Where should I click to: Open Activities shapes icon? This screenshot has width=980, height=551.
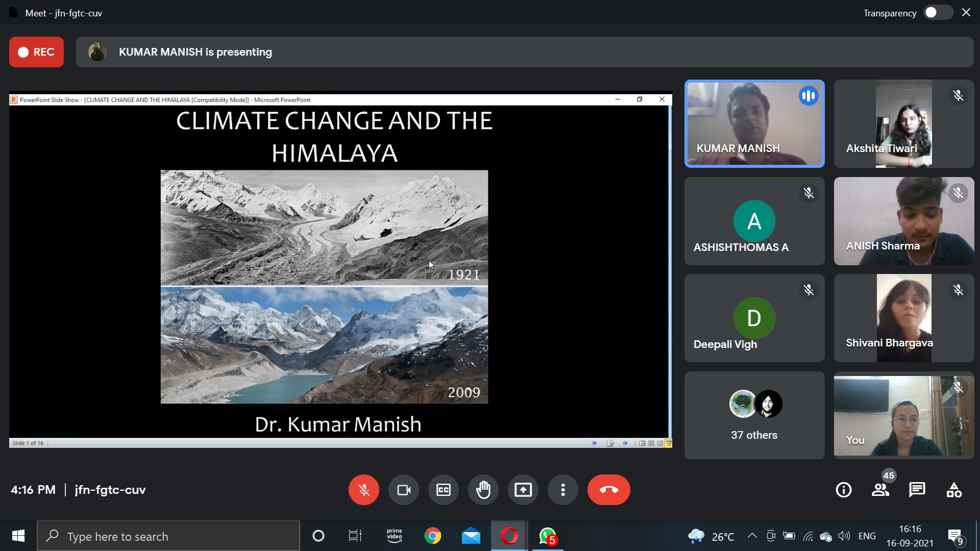pos(953,490)
